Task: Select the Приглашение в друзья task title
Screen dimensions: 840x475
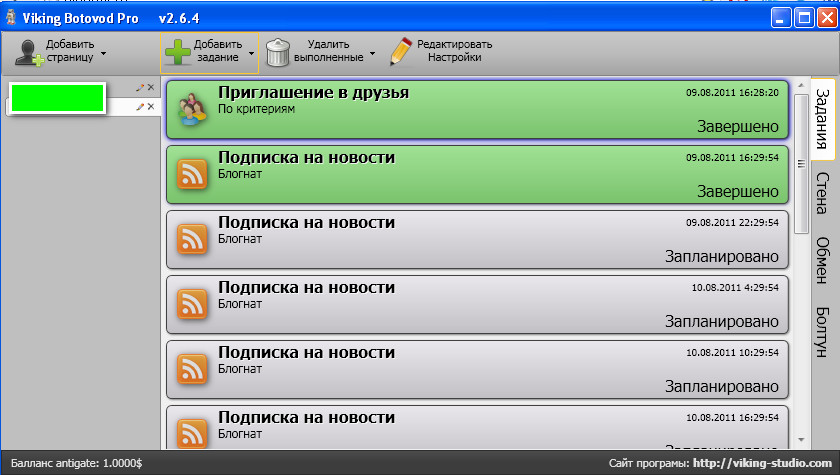Action: click(x=313, y=93)
